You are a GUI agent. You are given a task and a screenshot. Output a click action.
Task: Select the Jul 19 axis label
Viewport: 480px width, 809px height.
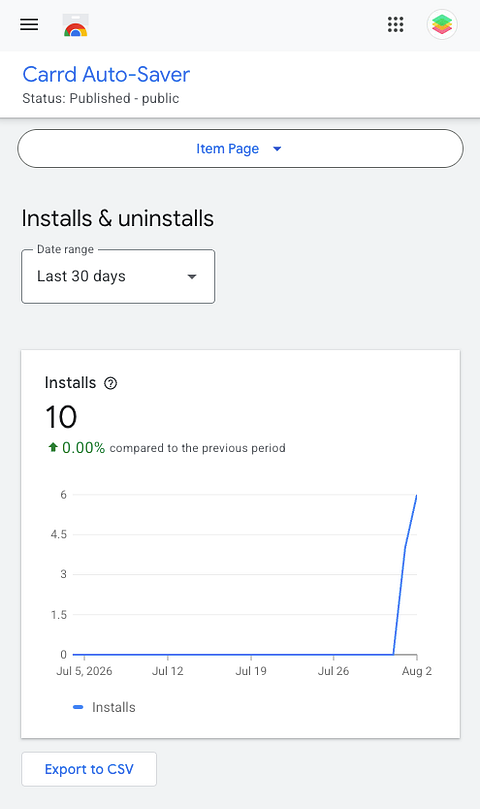click(251, 671)
